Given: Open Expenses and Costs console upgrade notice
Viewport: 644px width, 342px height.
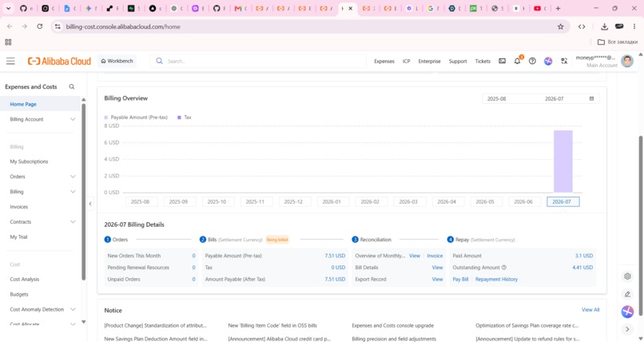Looking at the screenshot, I should tap(392, 325).
